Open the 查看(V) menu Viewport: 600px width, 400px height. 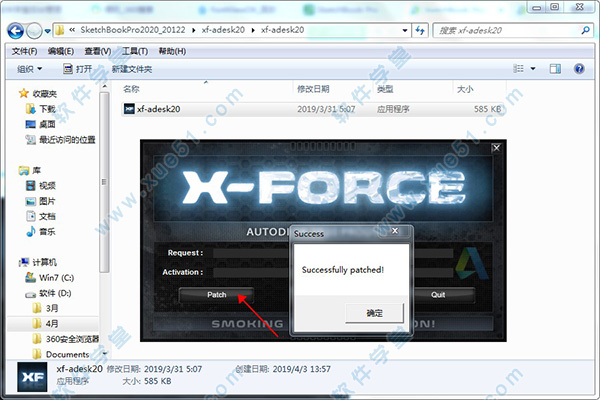(98, 51)
